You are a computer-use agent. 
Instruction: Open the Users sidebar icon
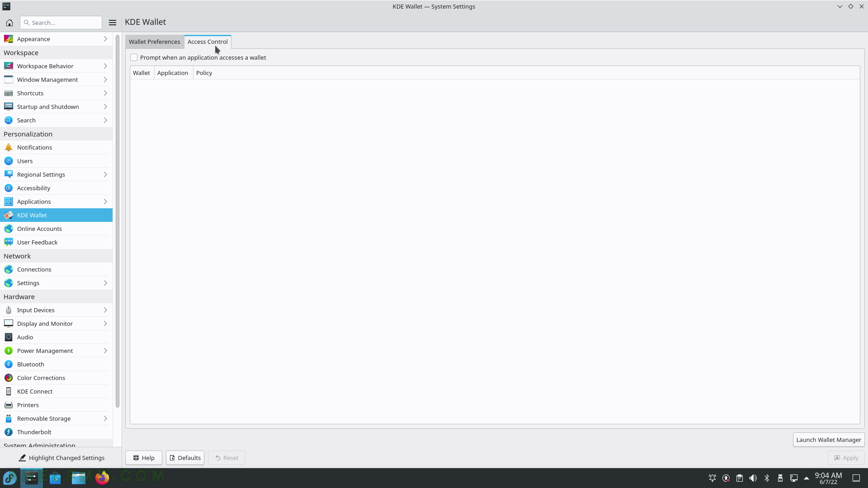point(9,161)
